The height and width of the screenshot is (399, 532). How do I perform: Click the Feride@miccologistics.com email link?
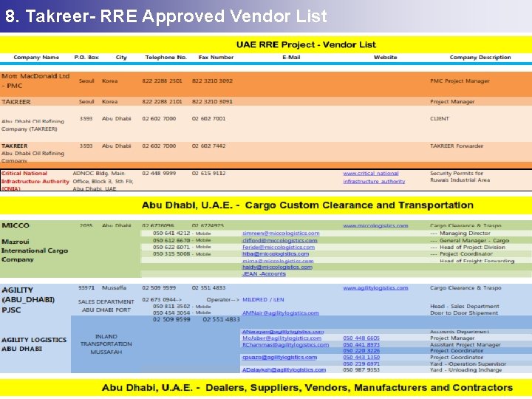click(x=279, y=248)
